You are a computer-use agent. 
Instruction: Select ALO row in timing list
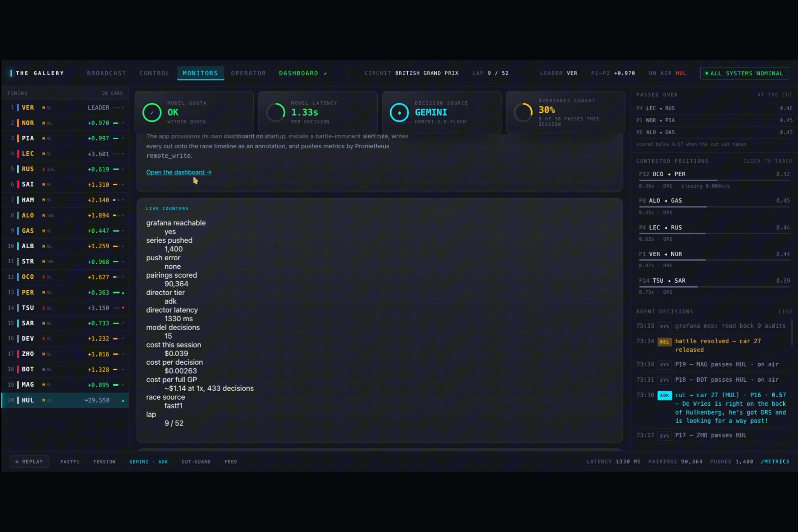[x=65, y=215]
